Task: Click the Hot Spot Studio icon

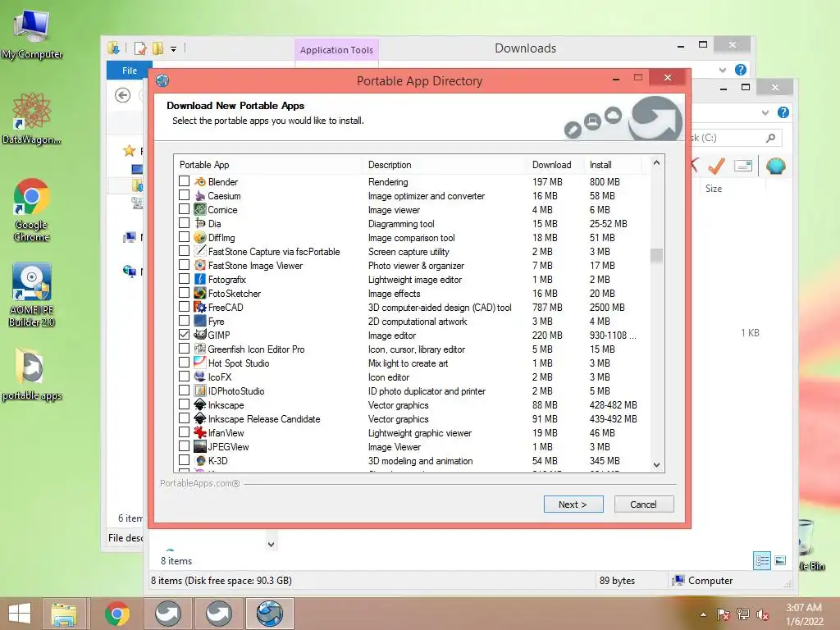Action: click(x=200, y=363)
